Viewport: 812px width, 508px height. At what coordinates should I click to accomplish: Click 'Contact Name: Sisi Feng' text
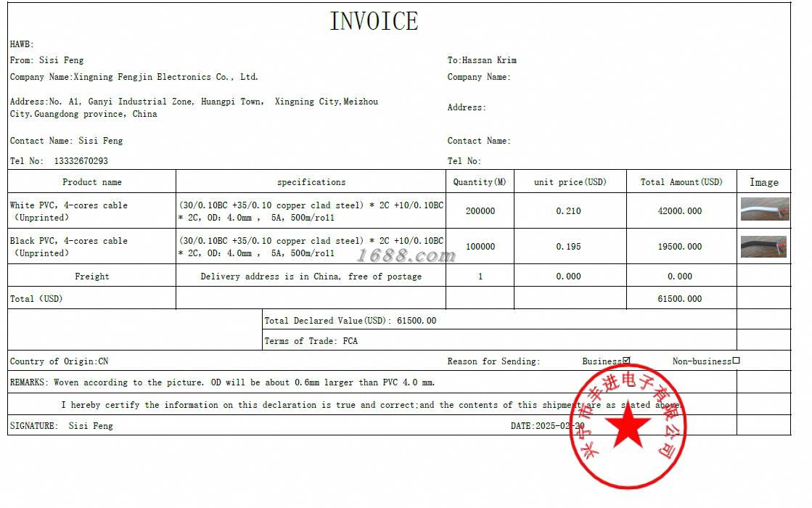click(x=66, y=141)
